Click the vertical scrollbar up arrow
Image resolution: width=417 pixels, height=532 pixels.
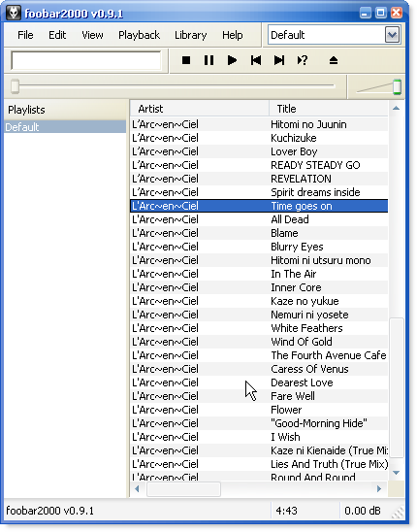coord(396,108)
